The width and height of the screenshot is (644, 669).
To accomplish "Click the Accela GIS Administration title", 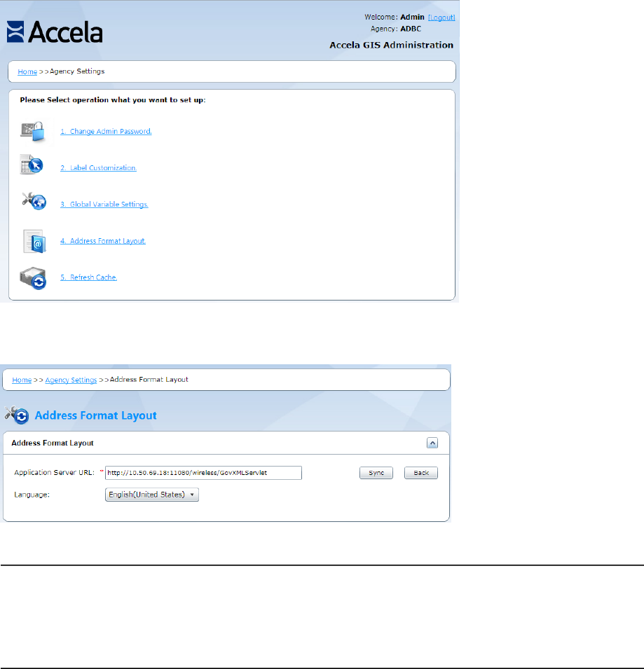I will point(391,46).
